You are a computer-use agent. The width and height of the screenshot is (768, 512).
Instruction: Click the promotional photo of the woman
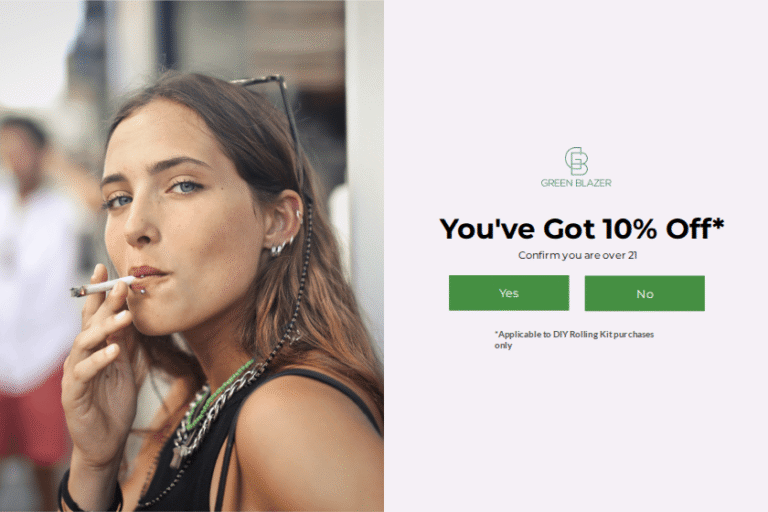[x=192, y=256]
